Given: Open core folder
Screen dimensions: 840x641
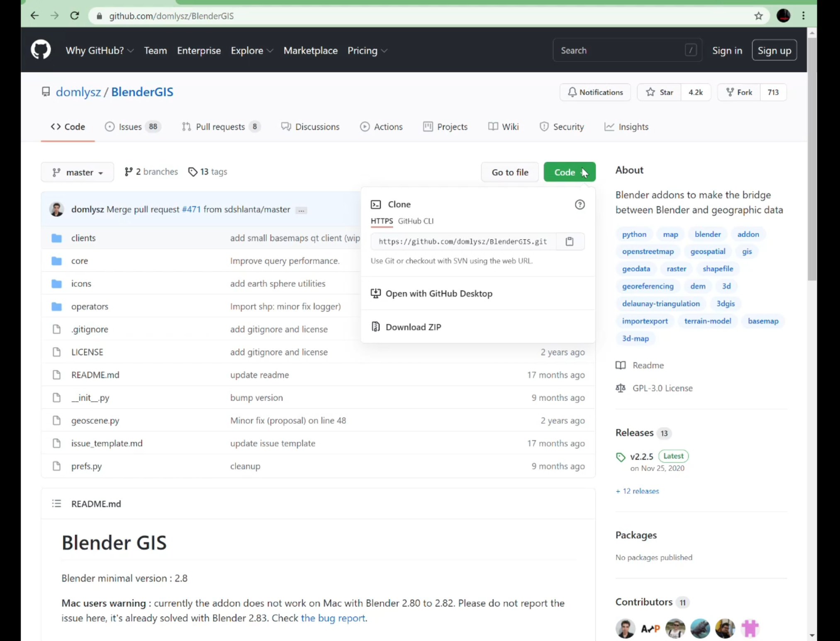Looking at the screenshot, I should [x=79, y=261].
